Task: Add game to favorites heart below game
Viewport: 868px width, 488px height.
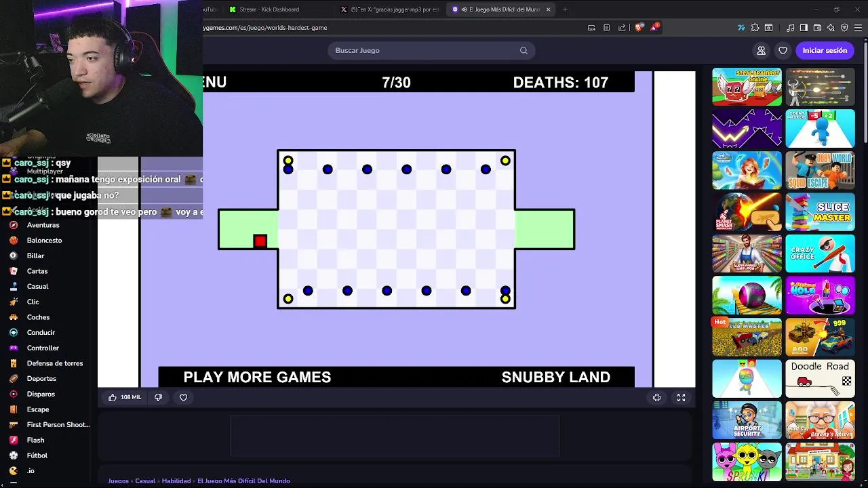Action: click(183, 397)
